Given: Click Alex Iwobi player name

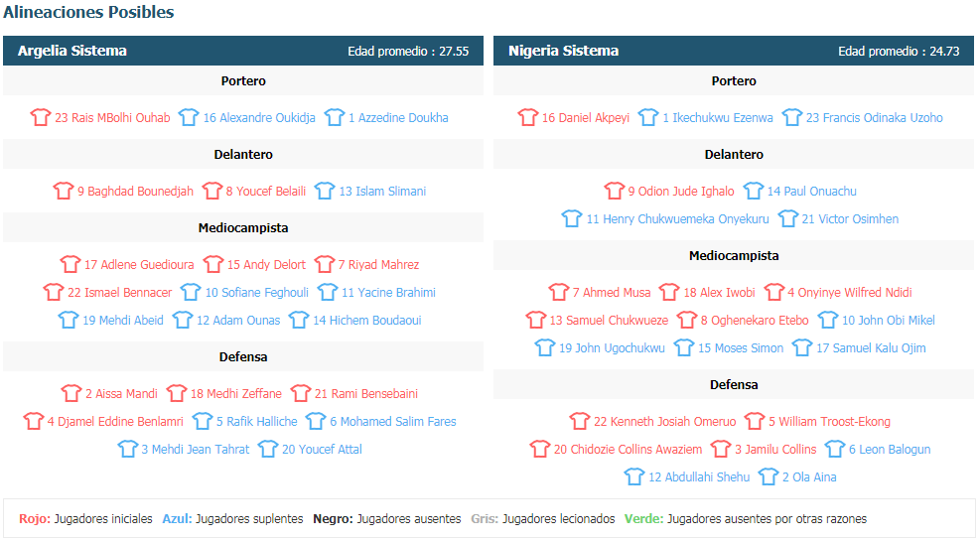Looking at the screenshot, I should (720, 292).
